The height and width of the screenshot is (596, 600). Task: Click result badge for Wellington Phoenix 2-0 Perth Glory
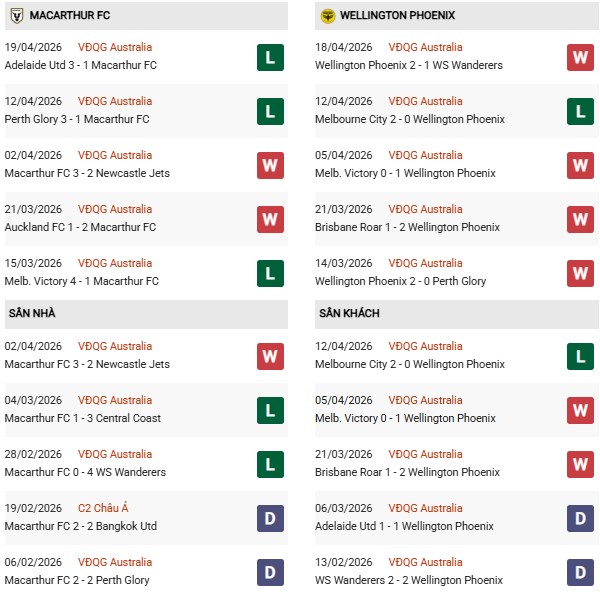[580, 273]
